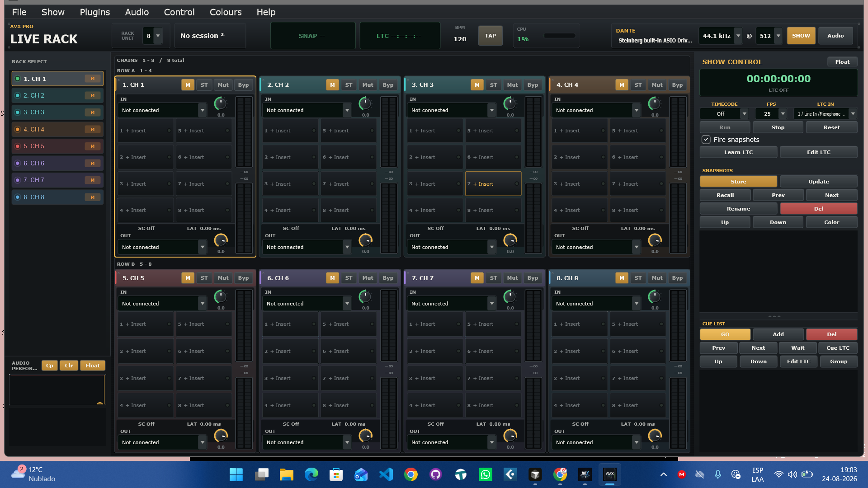Open the Audio menu
The image size is (868, 488).
137,12
